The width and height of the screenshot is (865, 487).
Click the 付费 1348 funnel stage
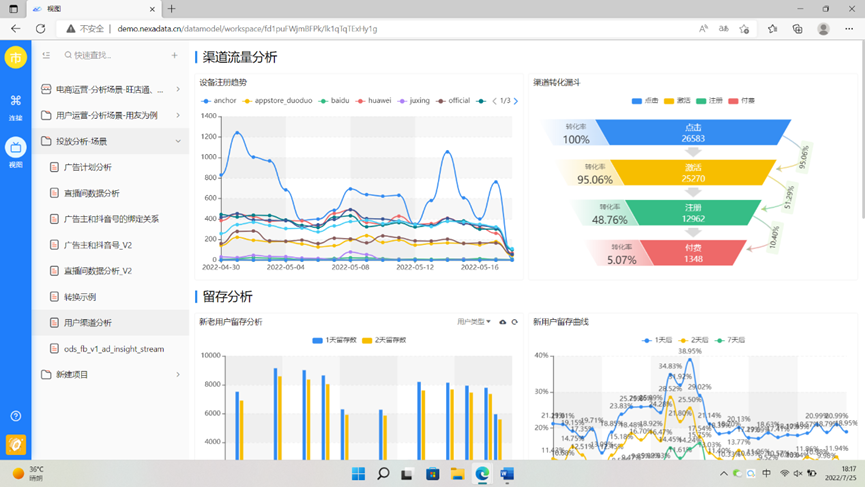693,253
